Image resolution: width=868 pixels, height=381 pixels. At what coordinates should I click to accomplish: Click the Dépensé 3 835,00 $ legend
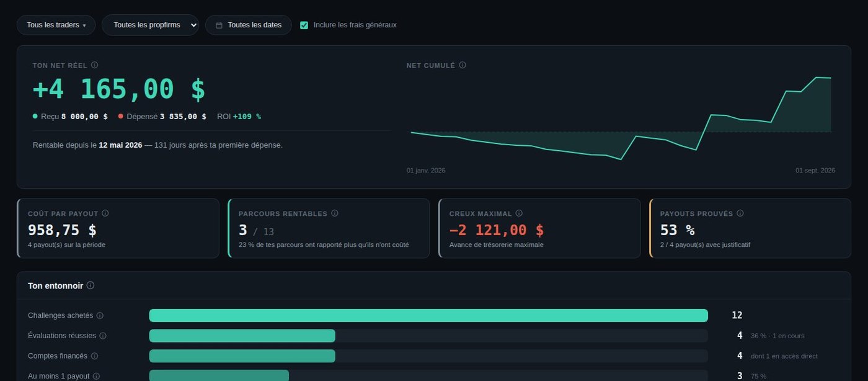(x=162, y=116)
